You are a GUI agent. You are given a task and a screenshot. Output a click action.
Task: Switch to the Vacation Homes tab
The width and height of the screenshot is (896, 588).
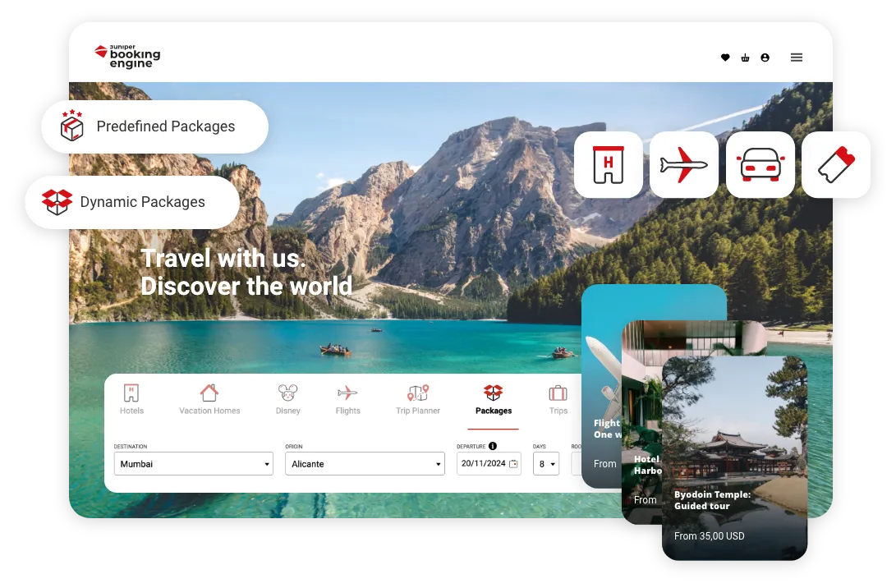pos(209,399)
